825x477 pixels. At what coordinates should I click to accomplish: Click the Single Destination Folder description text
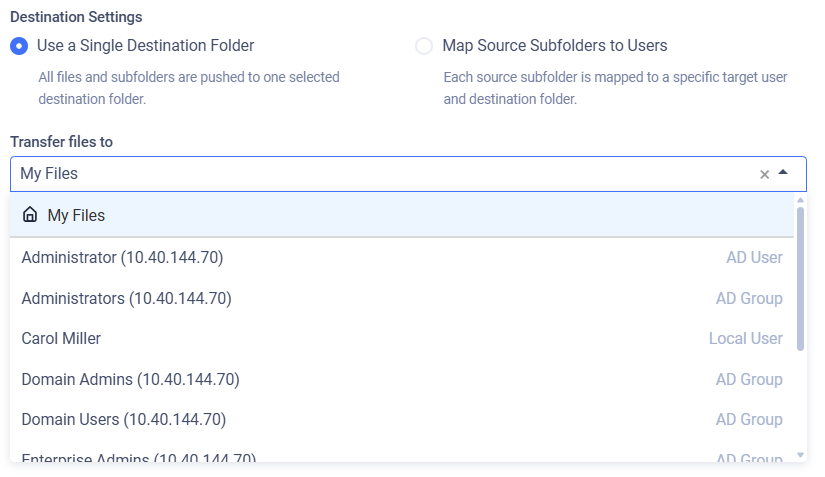click(x=189, y=88)
